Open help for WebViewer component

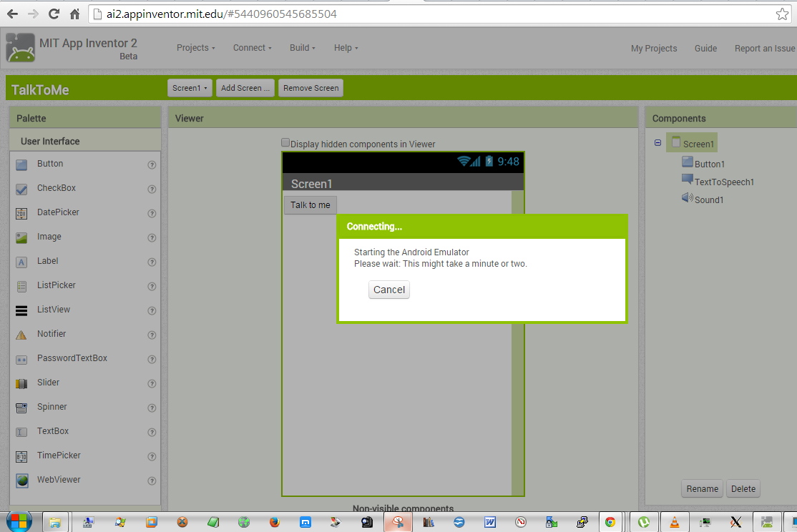152,481
